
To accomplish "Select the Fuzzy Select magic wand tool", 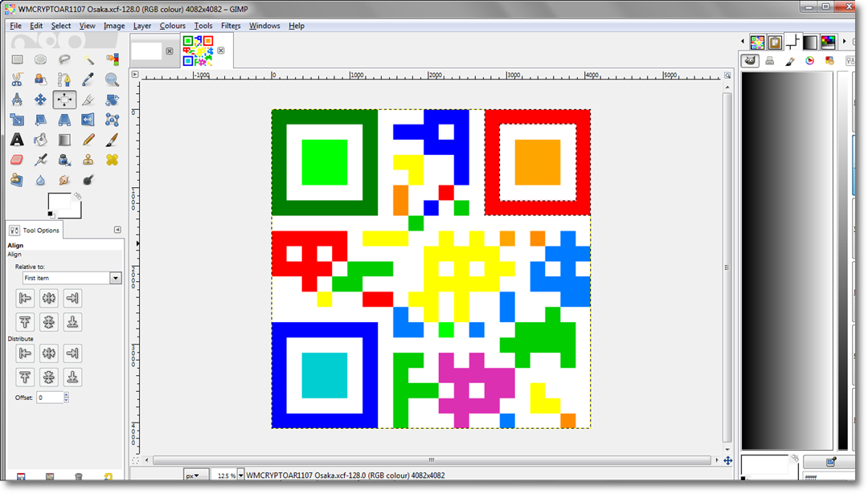I will coord(88,59).
